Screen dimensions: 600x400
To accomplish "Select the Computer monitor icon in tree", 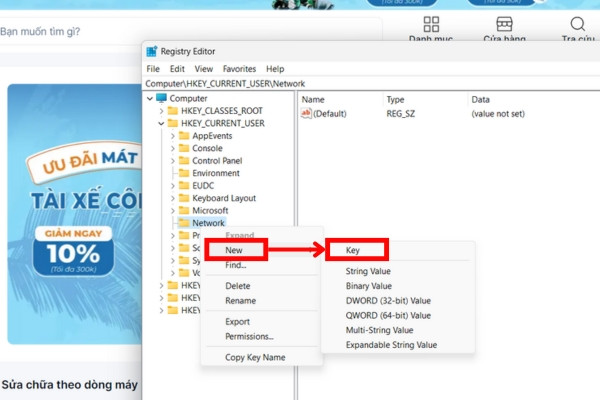I will [161, 98].
